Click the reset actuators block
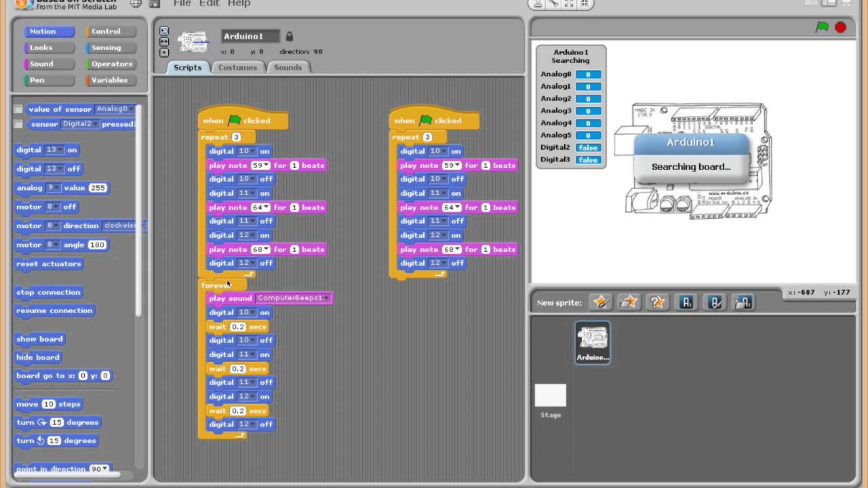Viewport: 868px width, 488px height. [48, 264]
